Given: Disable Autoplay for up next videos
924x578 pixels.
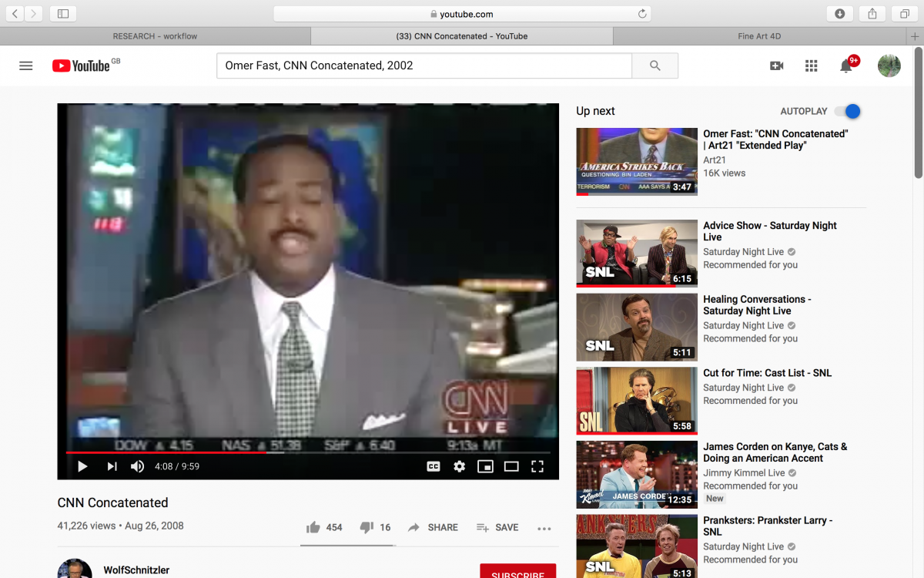Looking at the screenshot, I should [x=847, y=111].
